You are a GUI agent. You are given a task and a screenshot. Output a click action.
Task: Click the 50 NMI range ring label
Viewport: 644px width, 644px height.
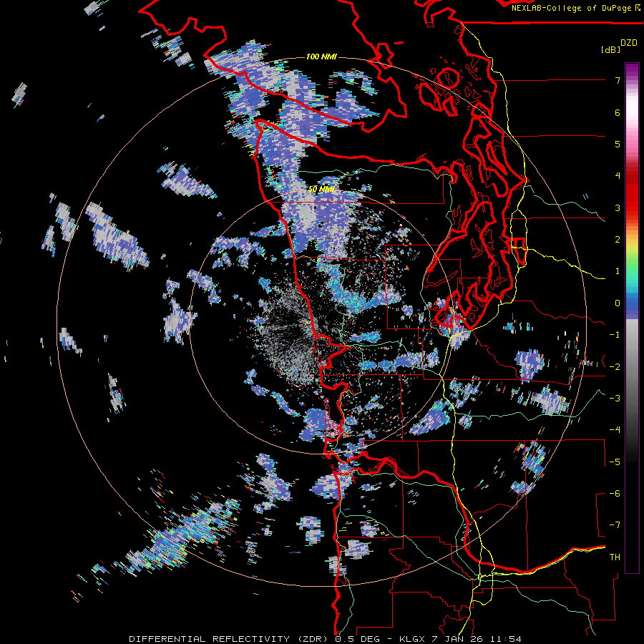[321, 190]
